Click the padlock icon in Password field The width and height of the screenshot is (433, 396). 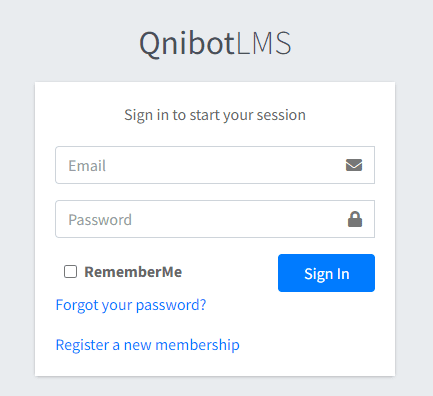pos(355,219)
